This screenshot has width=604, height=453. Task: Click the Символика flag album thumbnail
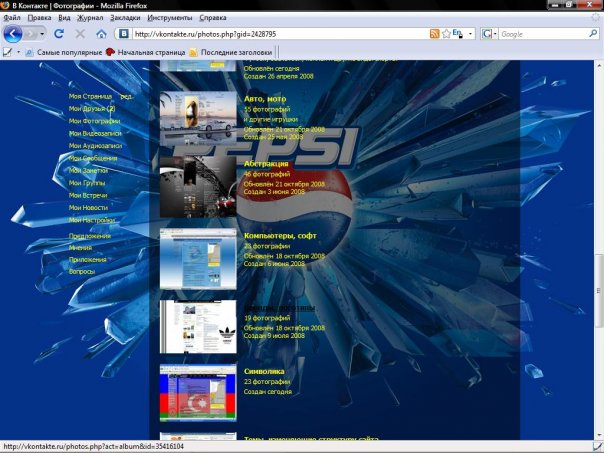point(198,393)
